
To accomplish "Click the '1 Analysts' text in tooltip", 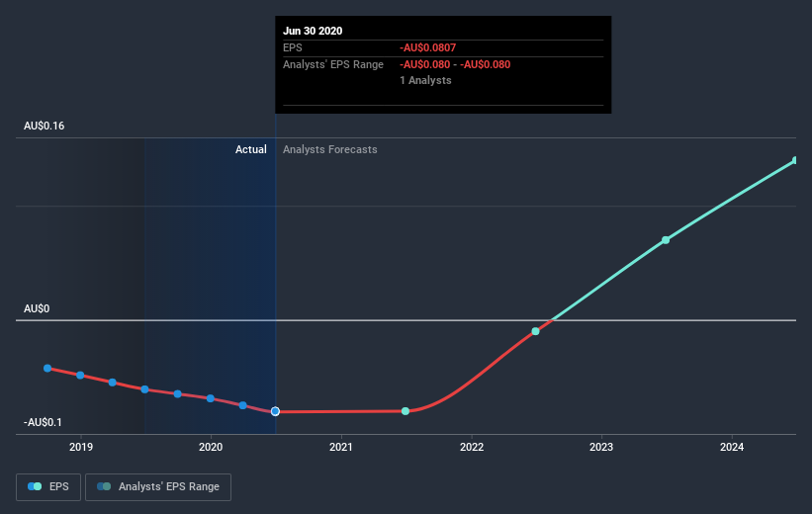I will point(425,80).
